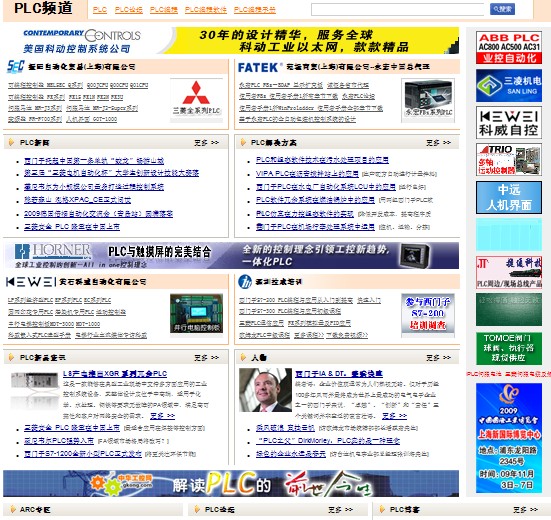Click the SEC company logo icon

(16, 66)
